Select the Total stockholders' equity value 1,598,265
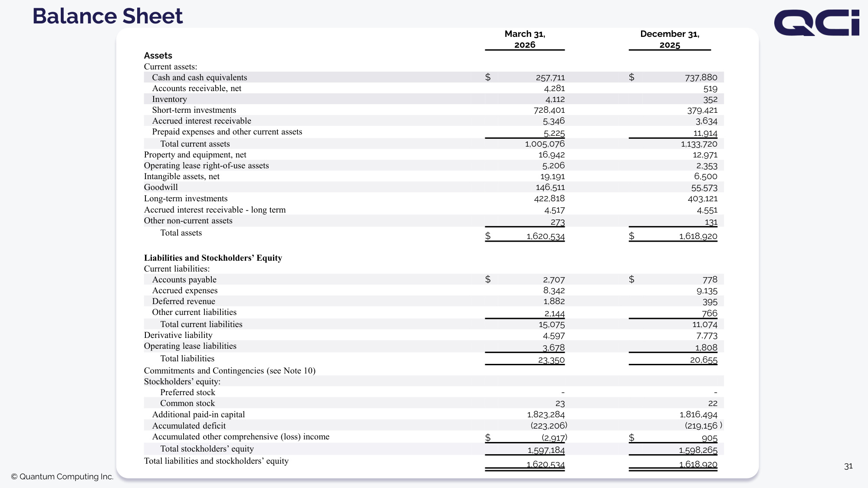The image size is (868, 488). tap(698, 450)
